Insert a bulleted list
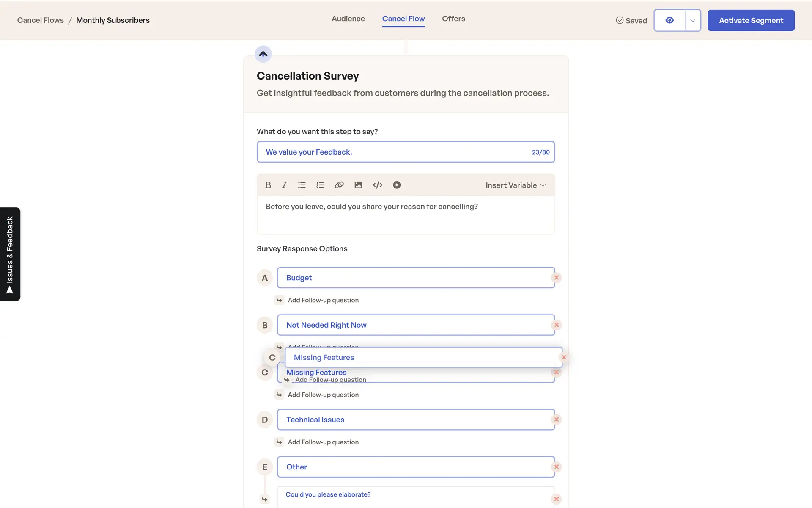The image size is (812, 508). point(302,185)
